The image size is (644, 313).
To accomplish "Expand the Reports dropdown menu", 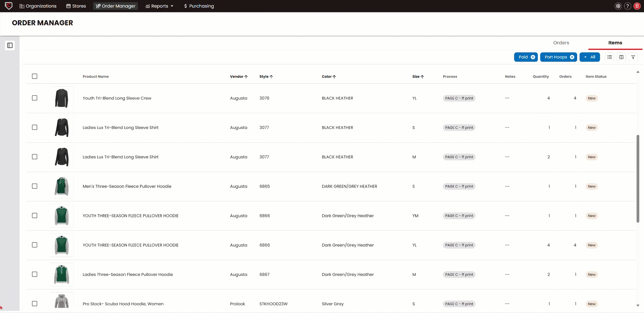I will pyautogui.click(x=159, y=6).
